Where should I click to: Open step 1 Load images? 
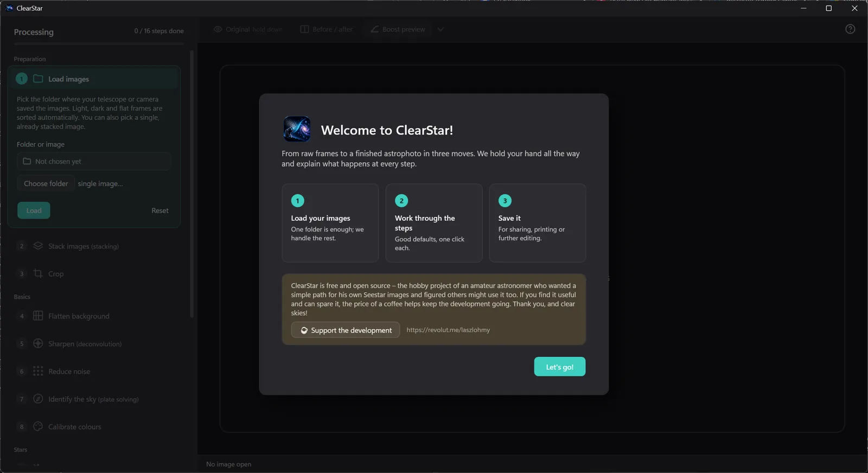tap(94, 79)
